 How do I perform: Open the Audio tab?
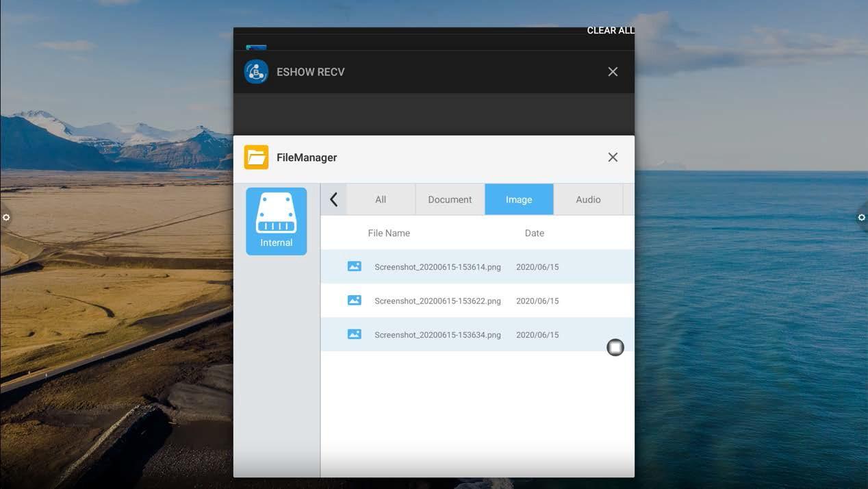coord(588,199)
